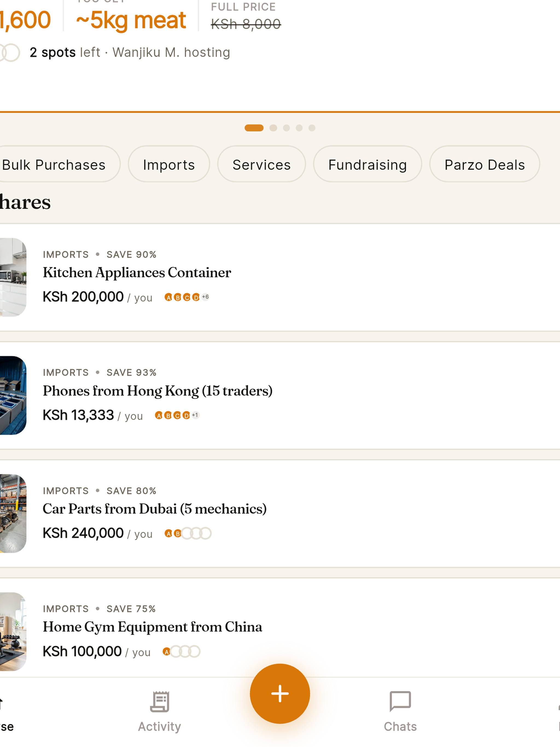
Task: Filter by Imports category chip
Action: click(169, 164)
